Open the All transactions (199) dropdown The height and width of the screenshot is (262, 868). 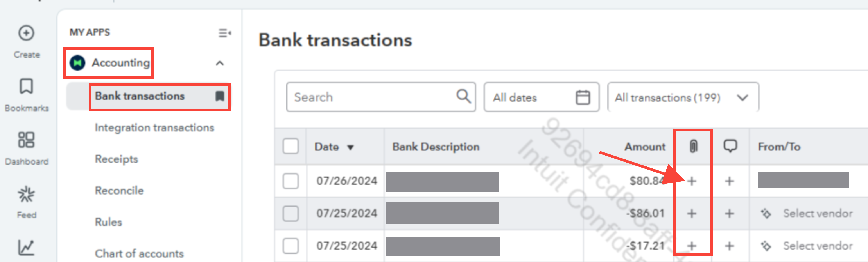click(x=683, y=97)
